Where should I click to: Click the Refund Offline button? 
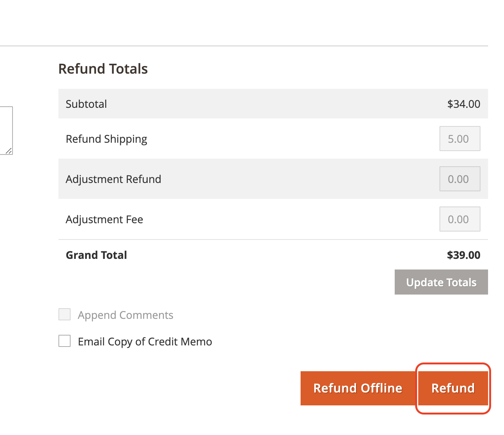[358, 388]
